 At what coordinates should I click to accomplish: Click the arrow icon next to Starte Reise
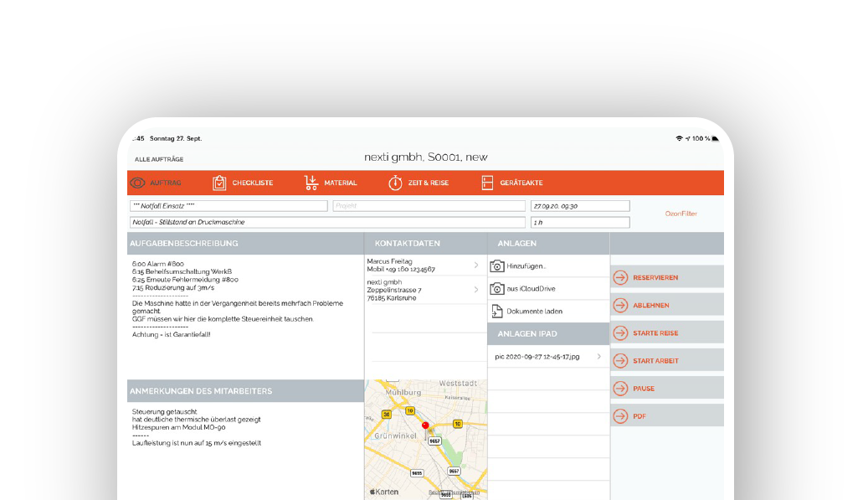[620, 332]
